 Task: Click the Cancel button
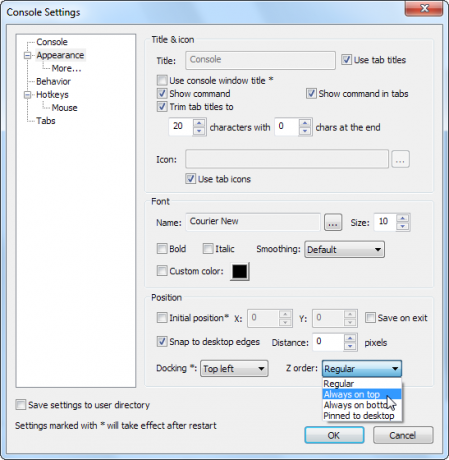403,435
